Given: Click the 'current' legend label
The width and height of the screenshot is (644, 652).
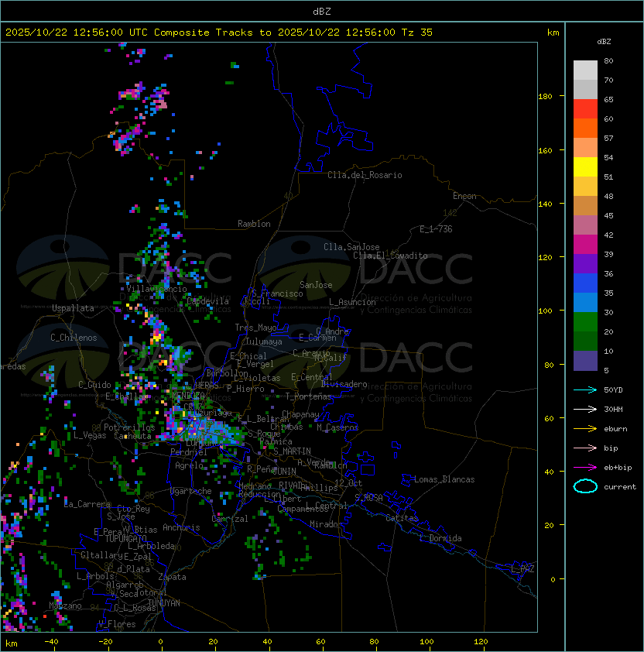Looking at the screenshot, I should [x=620, y=487].
